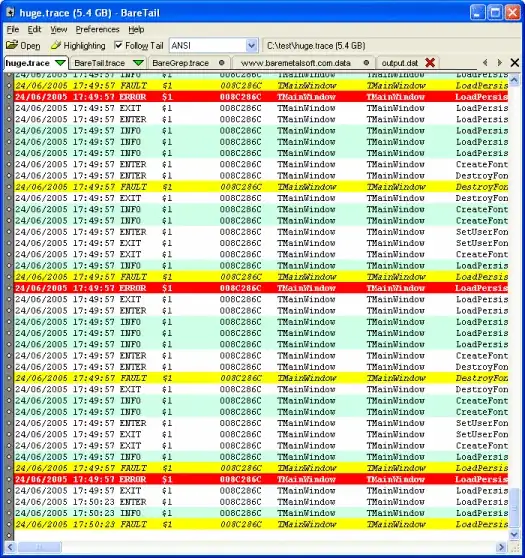
Task: Open the Preferences menu
Action: (x=97, y=30)
